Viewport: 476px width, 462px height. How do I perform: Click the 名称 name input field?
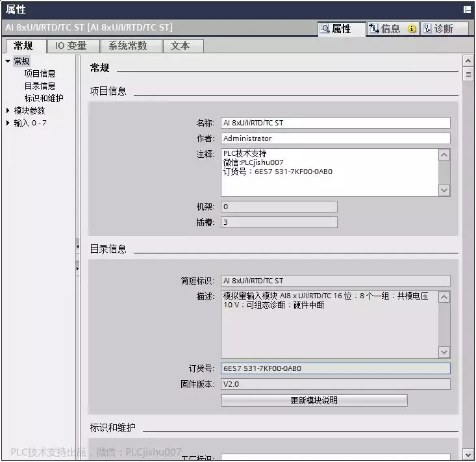[335, 123]
